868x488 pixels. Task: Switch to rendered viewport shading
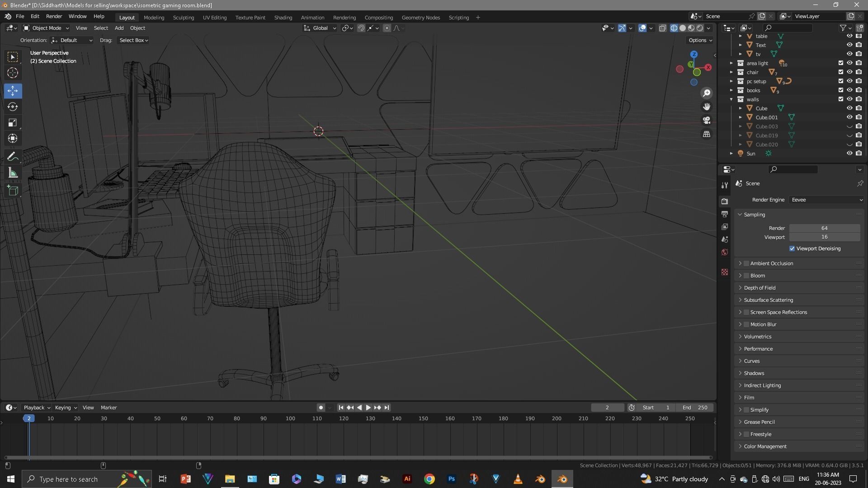(x=700, y=28)
